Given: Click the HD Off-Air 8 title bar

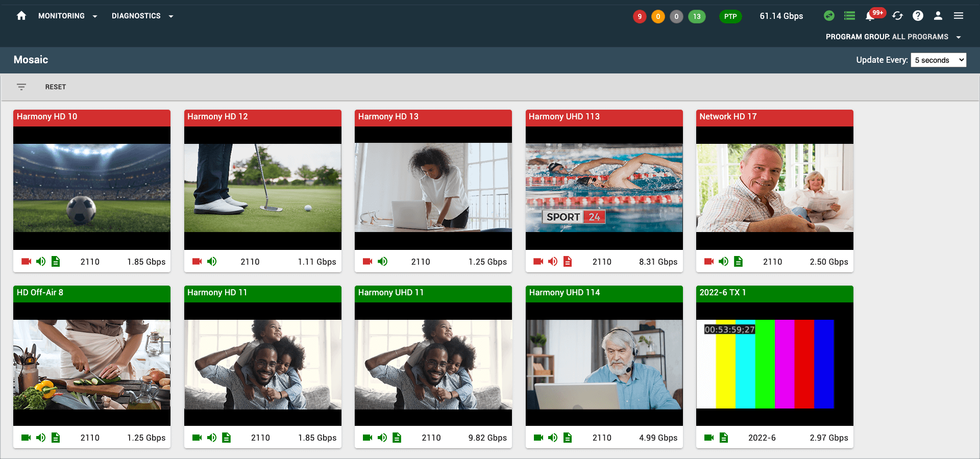Looking at the screenshot, I should (x=92, y=293).
